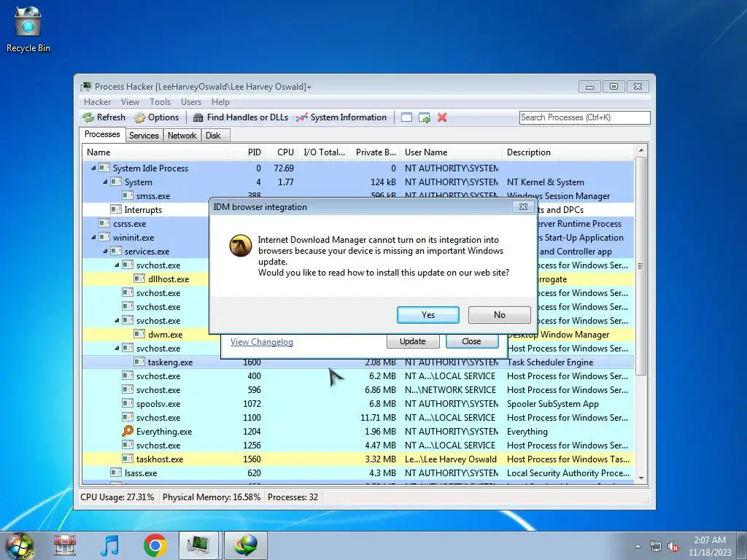The height and width of the screenshot is (560, 747).
Task: Open the Help menu
Action: click(x=220, y=102)
